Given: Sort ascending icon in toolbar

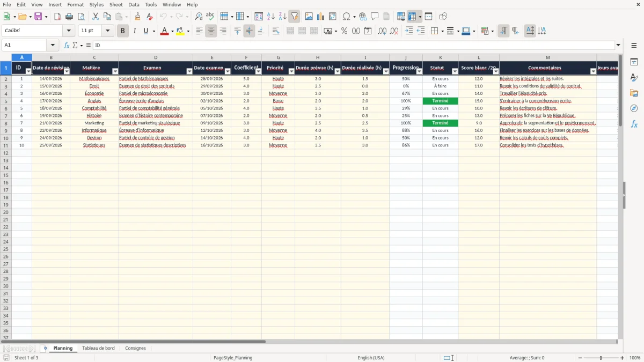Looking at the screenshot, I should point(271,17).
